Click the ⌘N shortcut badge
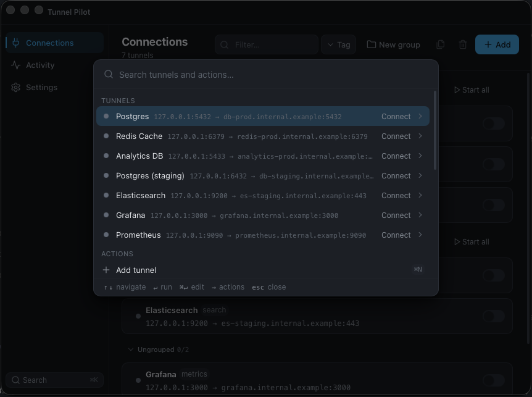The height and width of the screenshot is (397, 532). (x=418, y=269)
